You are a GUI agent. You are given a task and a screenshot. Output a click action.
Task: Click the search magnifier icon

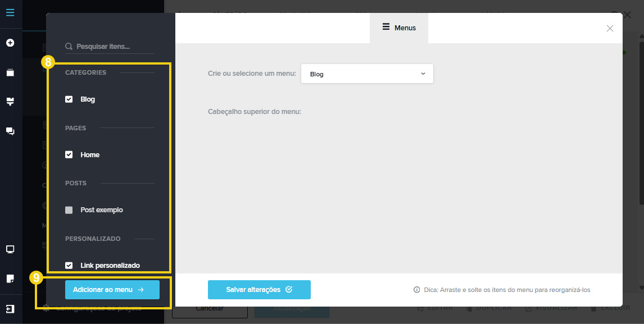69,47
